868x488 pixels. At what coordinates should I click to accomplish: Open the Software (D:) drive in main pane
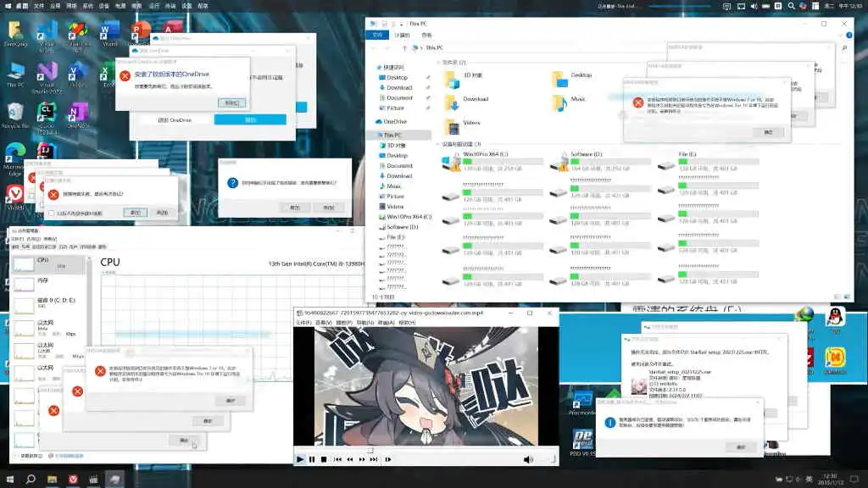[x=601, y=161]
